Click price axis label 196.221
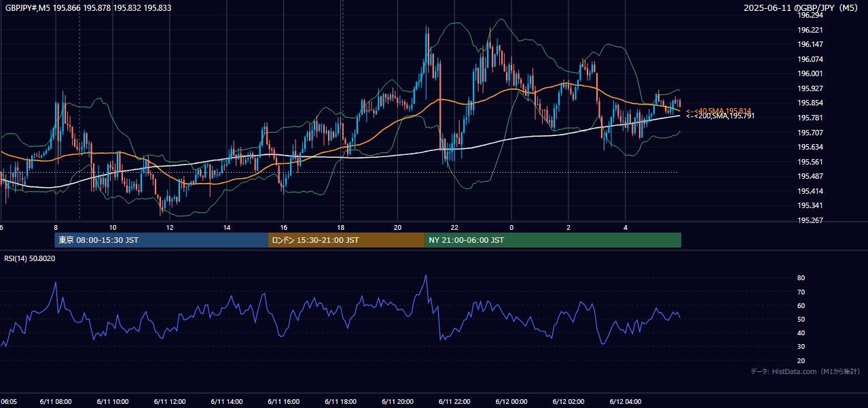This screenshot has width=868, height=408. coord(810,30)
